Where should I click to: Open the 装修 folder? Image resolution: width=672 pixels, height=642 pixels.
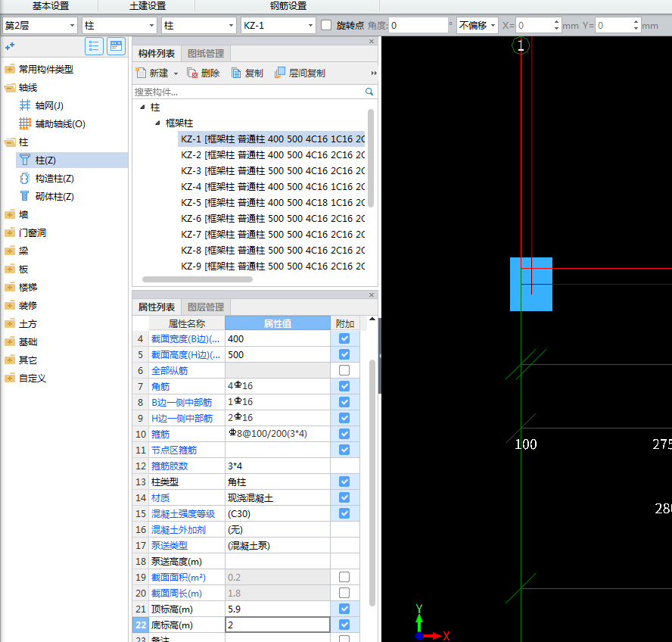(21, 305)
